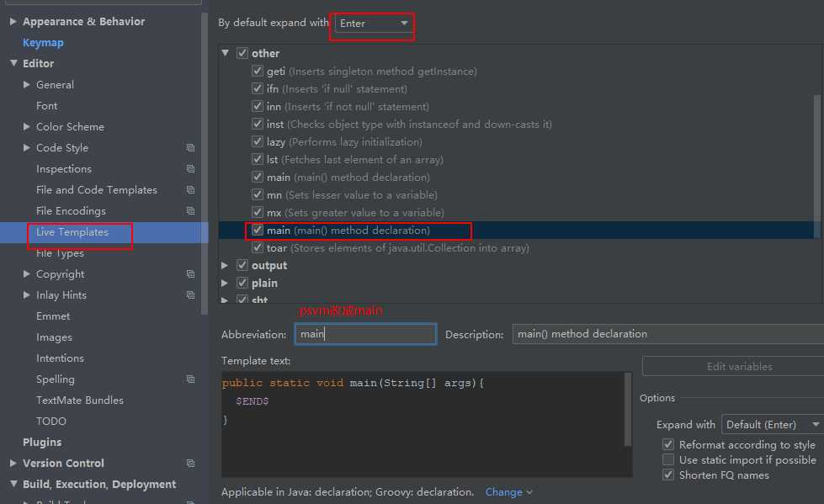The image size is (824, 504).
Task: Uncheck the mx template checkbox
Action: (258, 212)
